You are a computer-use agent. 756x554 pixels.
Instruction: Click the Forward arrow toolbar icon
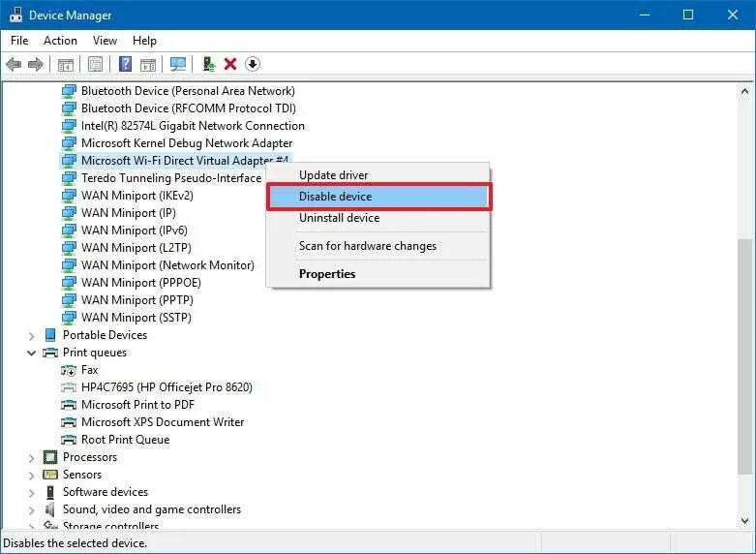[x=36, y=64]
